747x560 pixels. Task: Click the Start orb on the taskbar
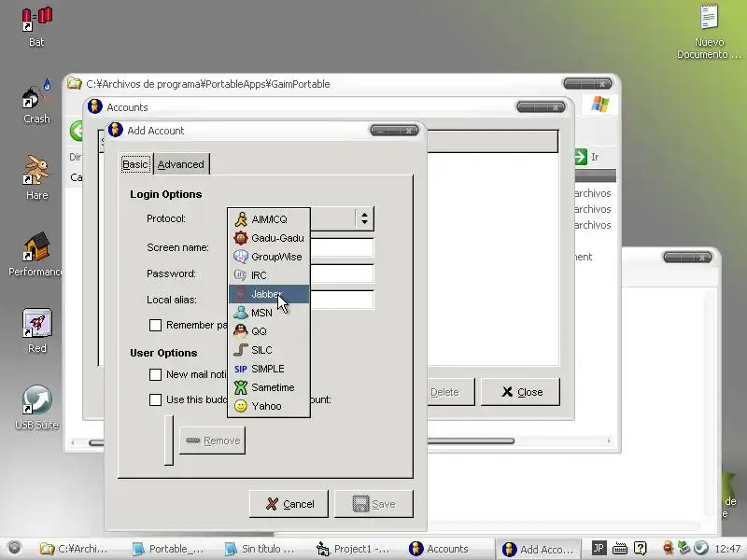click(x=14, y=548)
